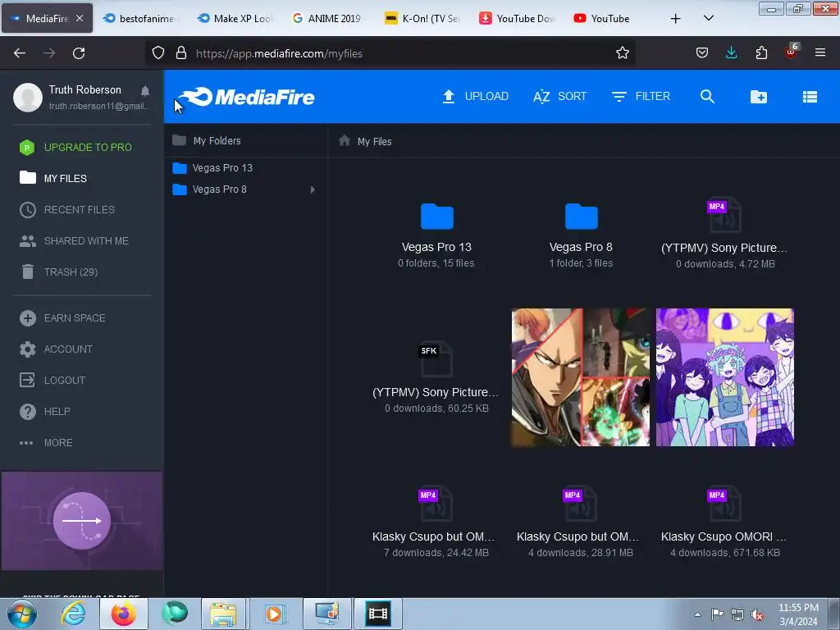Select the Klasky Csupo MP4 with 28.91 MB
Image resolution: width=840 pixels, height=630 pixels.
tap(581, 504)
